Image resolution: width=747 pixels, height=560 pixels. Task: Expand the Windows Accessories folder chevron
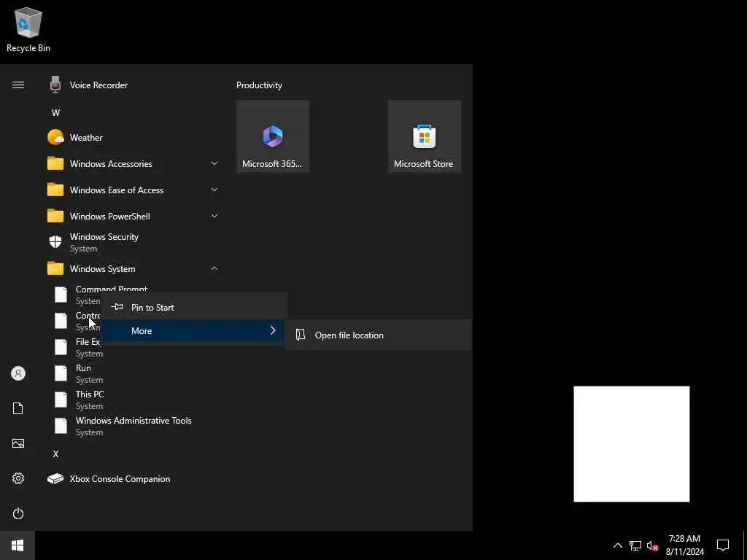point(214,163)
